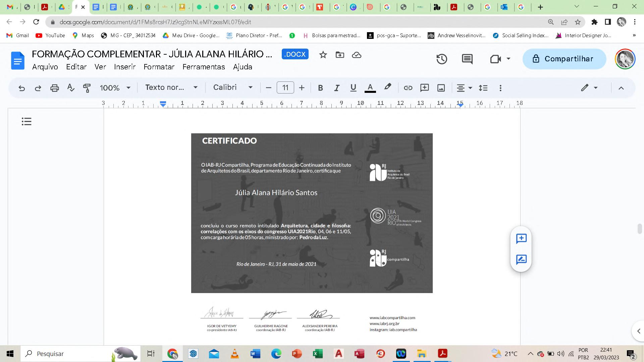
Task: Open the version history clock icon
Action: (441, 59)
